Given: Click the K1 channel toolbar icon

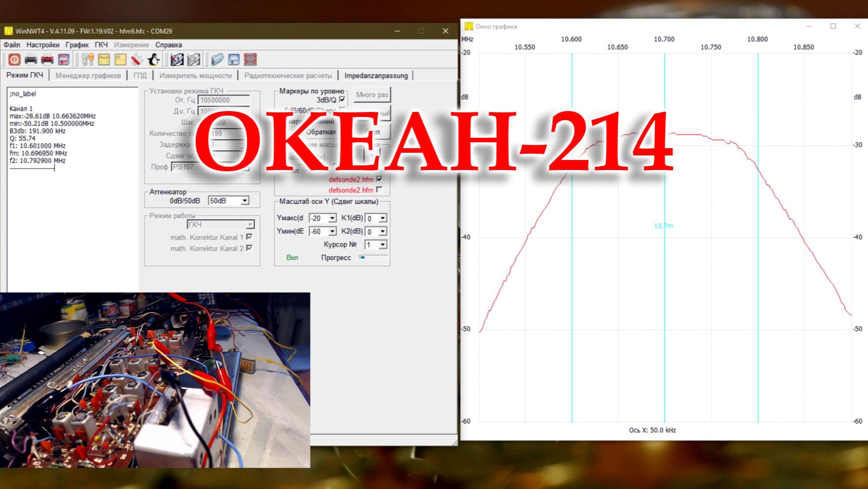Looking at the screenshot, I should [177, 59].
